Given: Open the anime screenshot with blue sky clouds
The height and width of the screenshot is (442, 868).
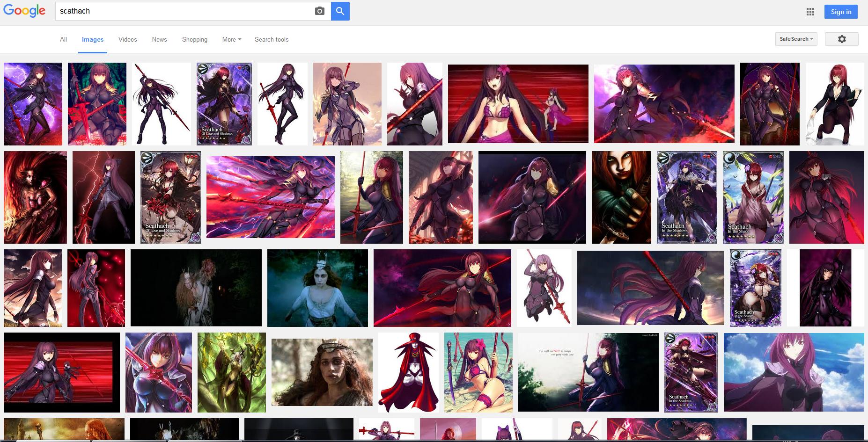Looking at the screenshot, I should click(794, 372).
